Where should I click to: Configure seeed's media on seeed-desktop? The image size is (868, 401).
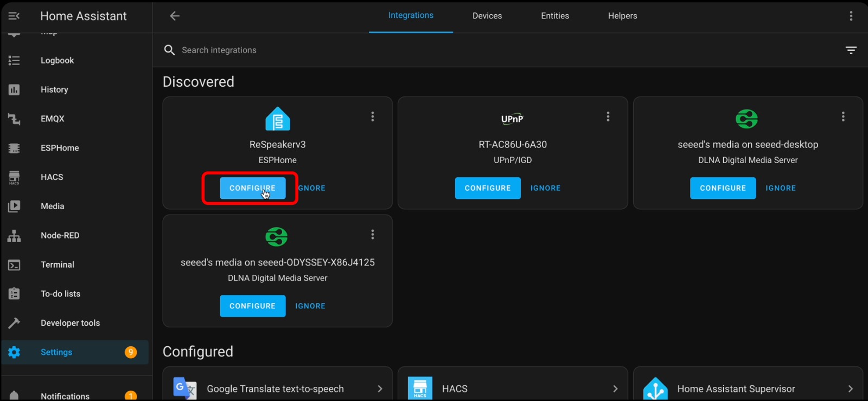click(x=723, y=189)
